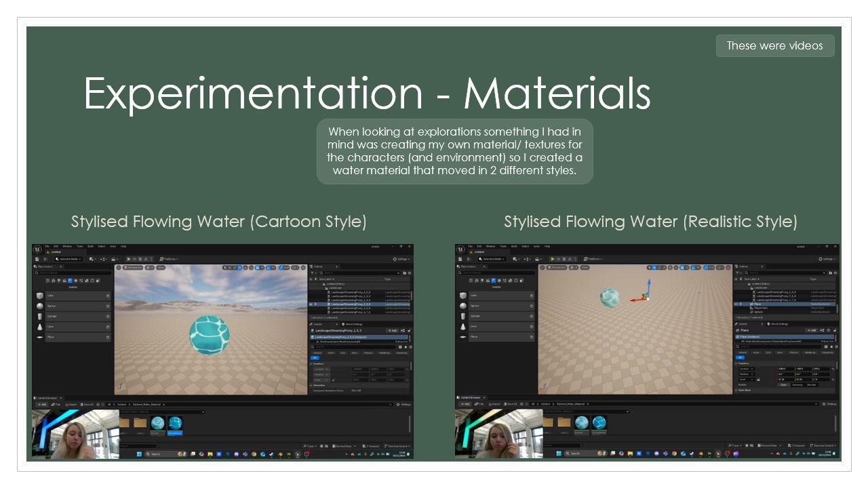Image resolution: width=868 pixels, height=488 pixels.
Task: Open Platforms dropdown in right editor toolbar
Action: click(x=593, y=259)
